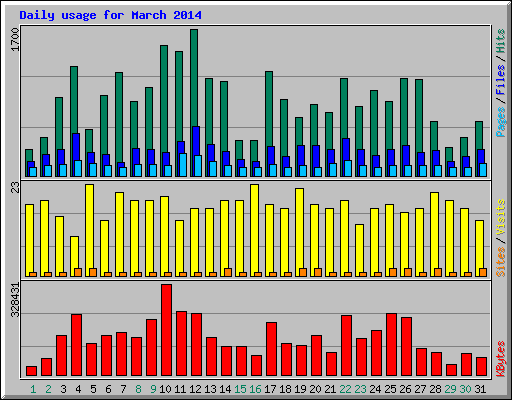Click day label 3 on the x-axis
The width and height of the screenshot is (512, 400).
coord(63,389)
